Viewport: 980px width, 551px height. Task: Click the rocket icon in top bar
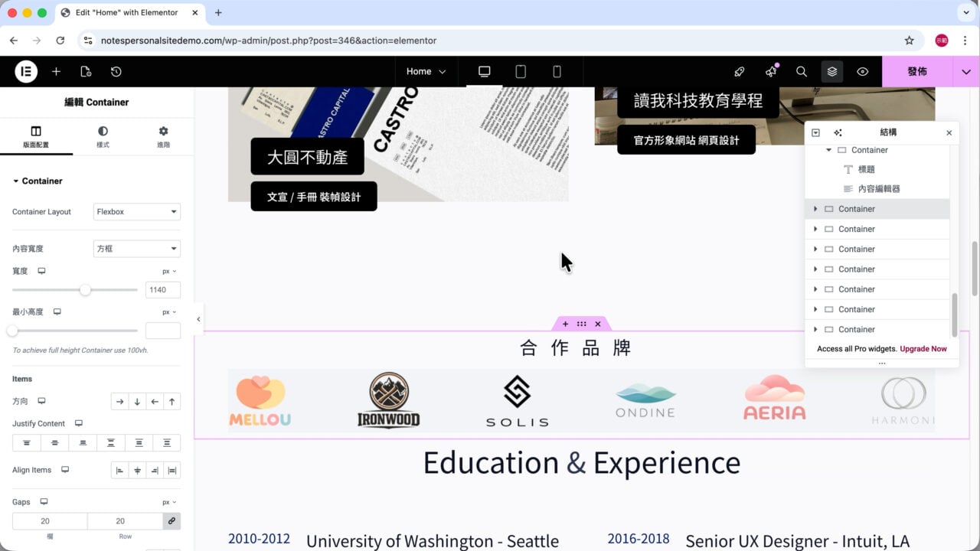739,71
